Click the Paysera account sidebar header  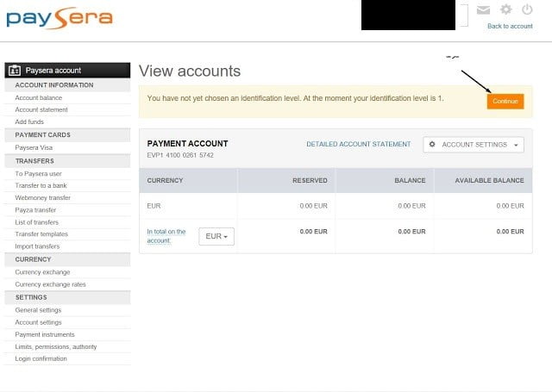click(67, 71)
